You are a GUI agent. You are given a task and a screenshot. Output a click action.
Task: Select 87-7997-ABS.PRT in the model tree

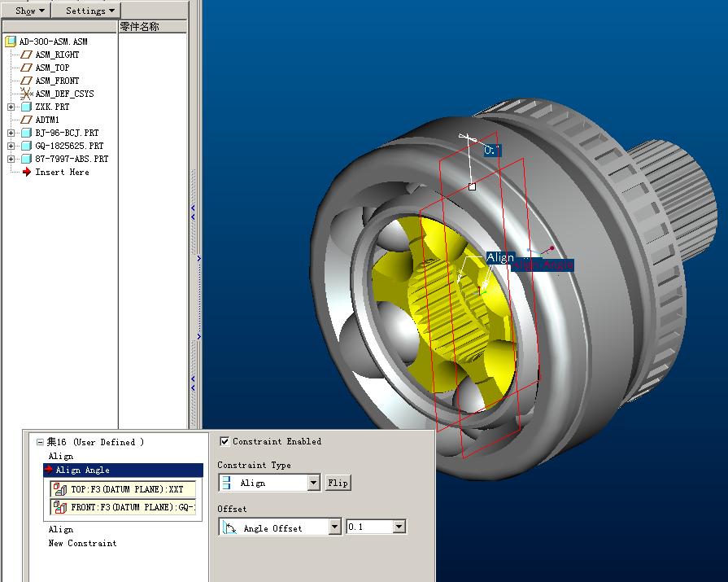tap(72, 159)
